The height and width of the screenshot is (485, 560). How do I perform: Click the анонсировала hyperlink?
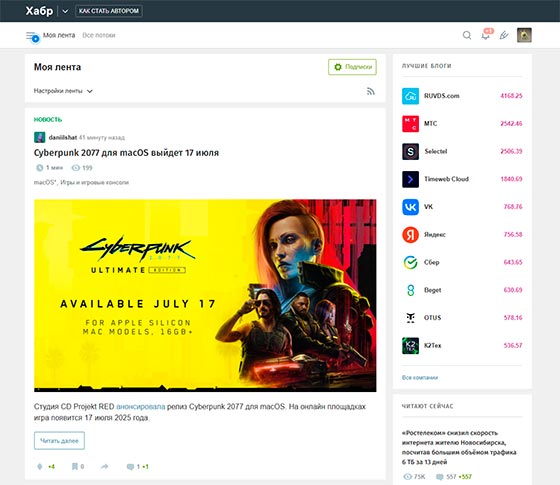tap(141, 406)
